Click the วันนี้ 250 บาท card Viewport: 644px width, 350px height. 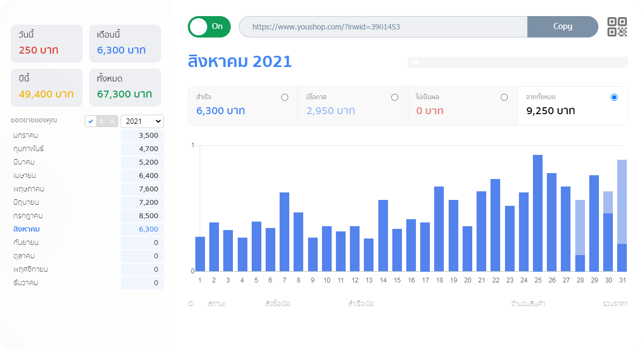click(47, 43)
